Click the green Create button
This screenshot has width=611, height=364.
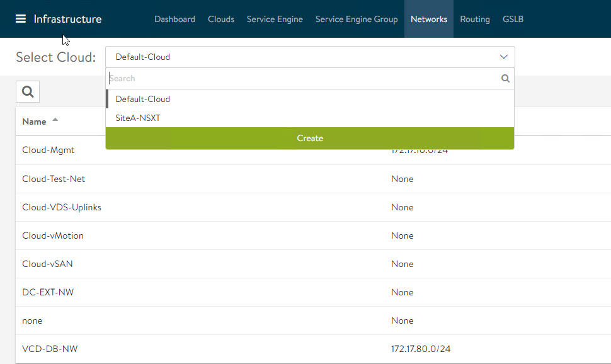(309, 138)
